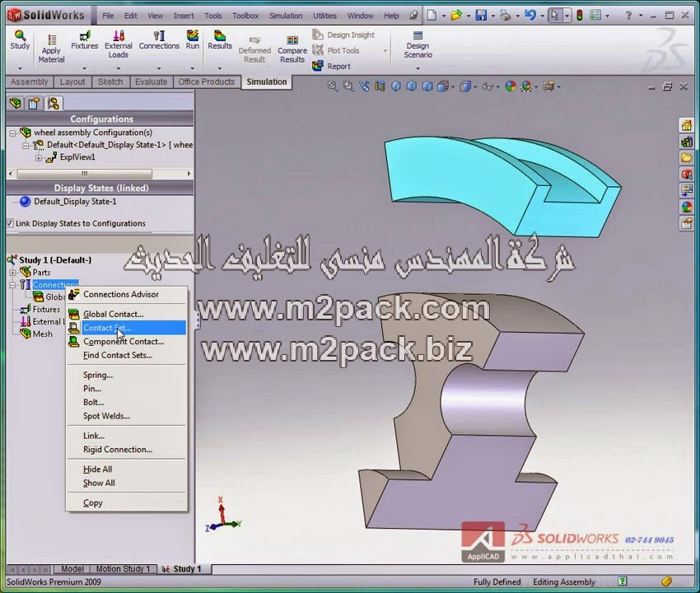The image size is (700, 593).
Task: Open the FeatureManager design tree tab icon
Action: [15, 104]
